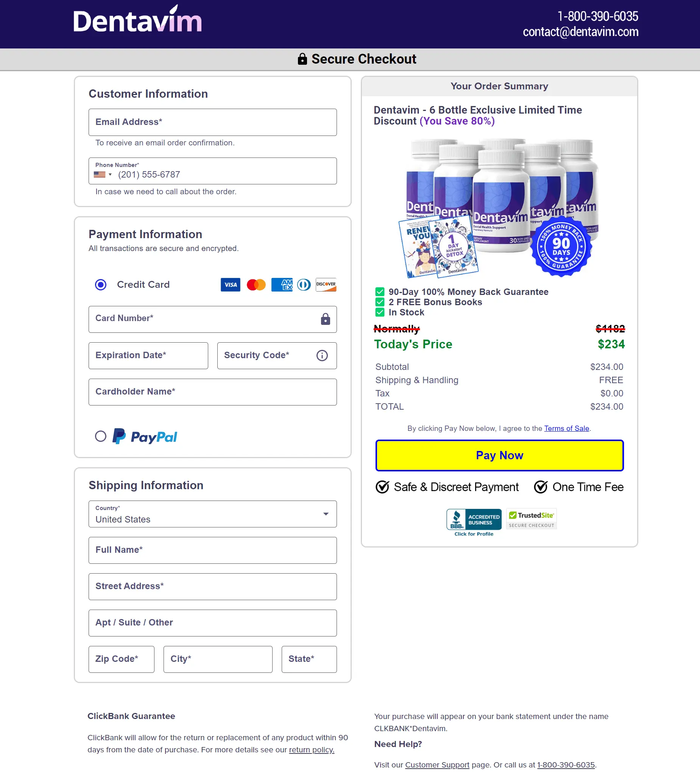Click the Your Order Summary heading

[x=499, y=86]
